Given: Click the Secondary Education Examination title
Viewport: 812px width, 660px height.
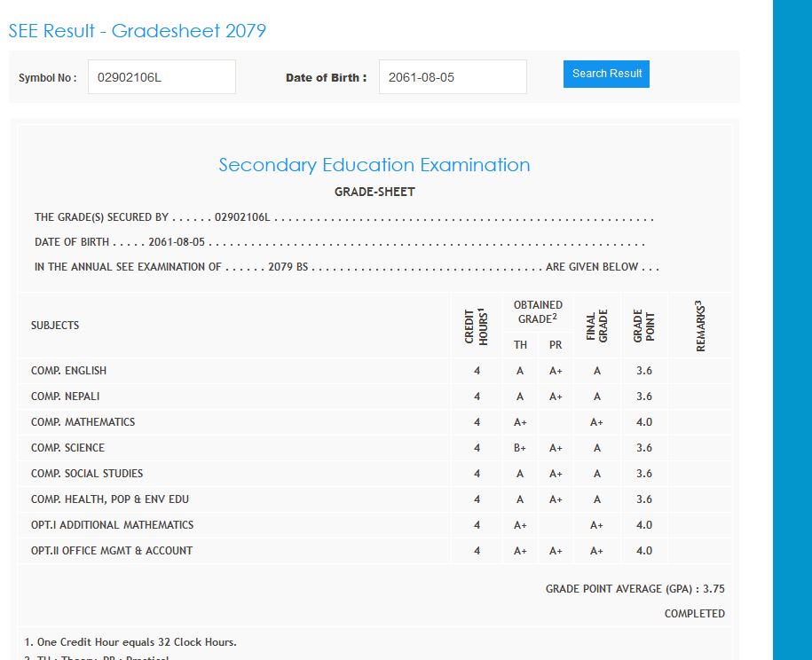Looking at the screenshot, I should (x=374, y=165).
